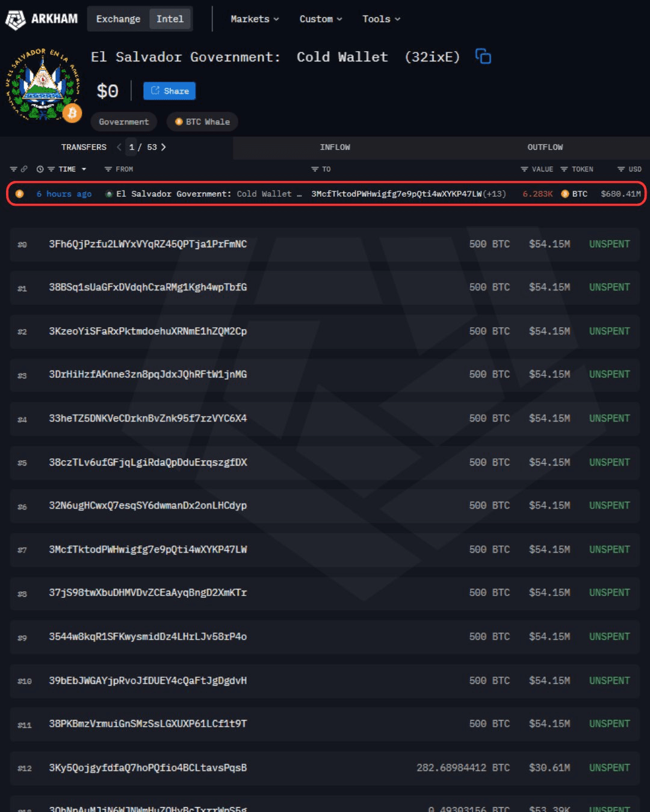Viewport: 650px width, 812px height.
Task: Click the BTC token icon in the transfer row
Action: [565, 194]
